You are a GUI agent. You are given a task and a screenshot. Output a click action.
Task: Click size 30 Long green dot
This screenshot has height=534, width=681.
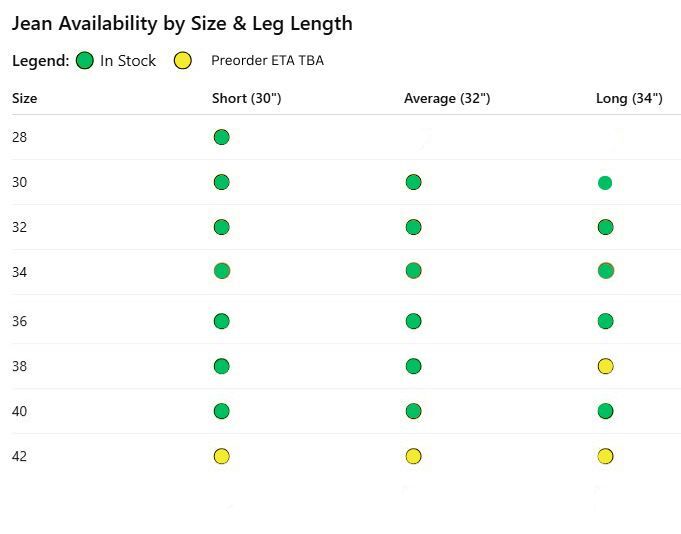[x=605, y=183]
